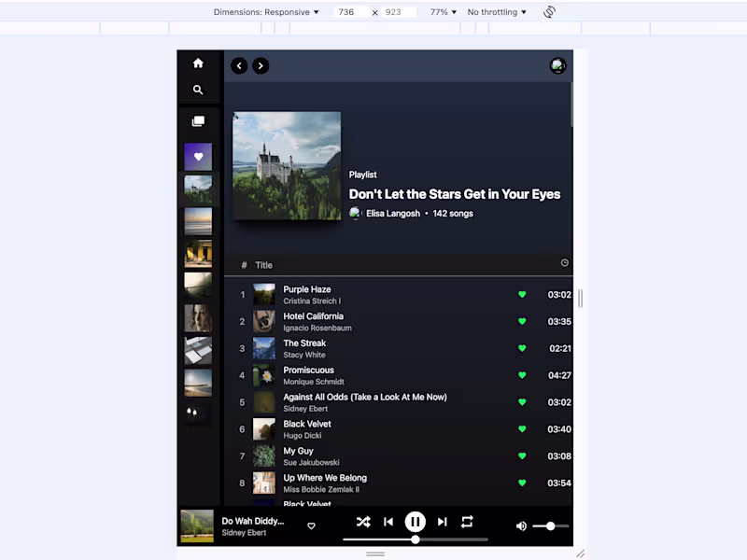Adjust the volume slider

(x=551, y=526)
